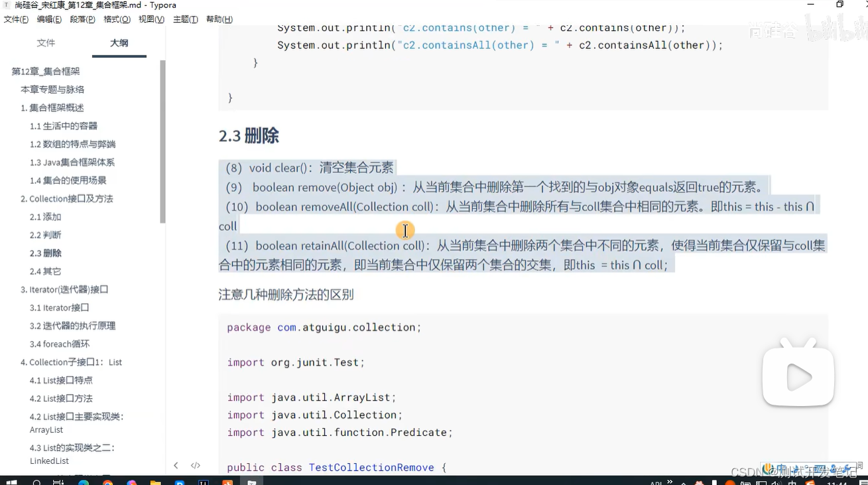Image resolution: width=868 pixels, height=485 pixels.
Task: Select outline entry 4.1 List接口特点
Action: click(x=61, y=381)
